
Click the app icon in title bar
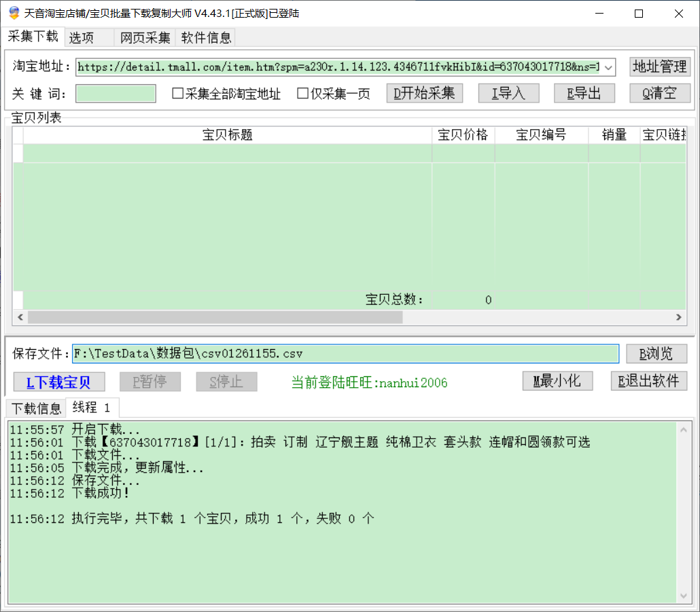point(13,14)
